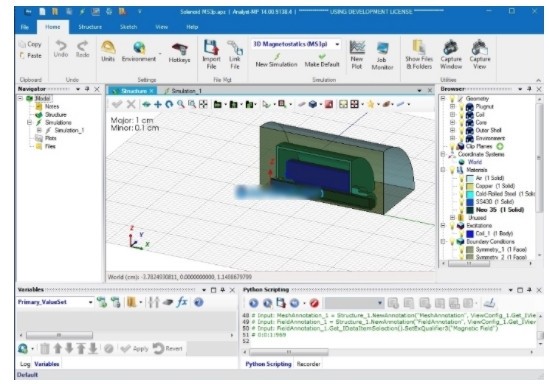
Task: Click the Neo 35 dark green swatch
Action: click(x=470, y=210)
